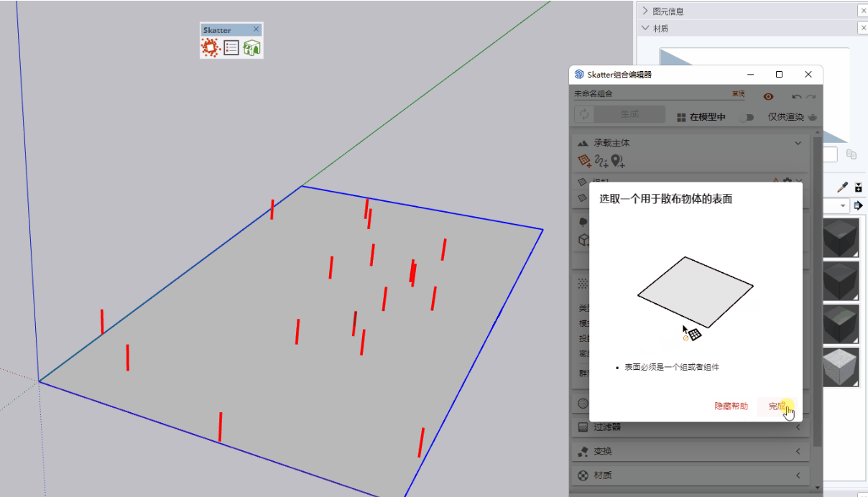Open the Skatter render list icon
Image resolution: width=868 pixels, height=497 pixels.
coord(231,48)
